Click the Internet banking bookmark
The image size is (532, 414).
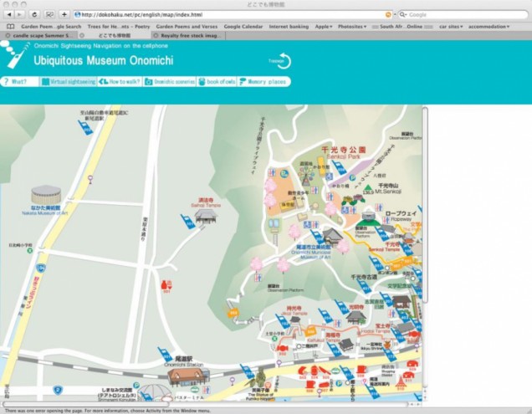point(289,27)
